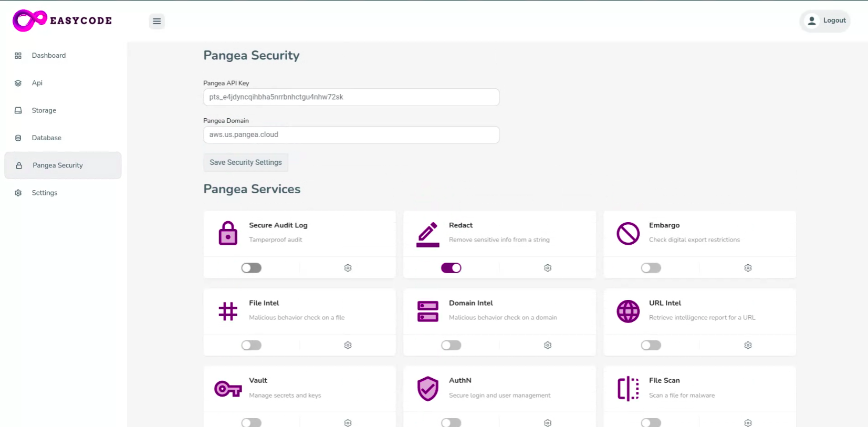Click the Settings gear icon in sidebar
The height and width of the screenshot is (427, 868).
point(18,193)
